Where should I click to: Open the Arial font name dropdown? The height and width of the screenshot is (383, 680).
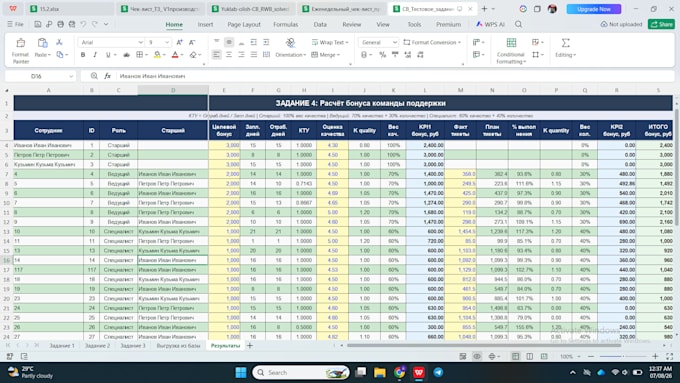141,42
